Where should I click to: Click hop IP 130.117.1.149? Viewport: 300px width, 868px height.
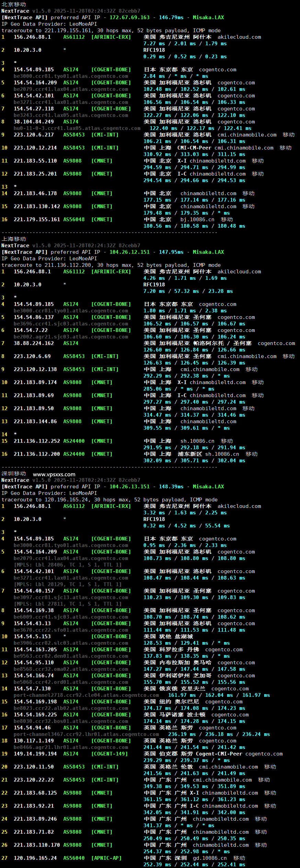coord(34,741)
